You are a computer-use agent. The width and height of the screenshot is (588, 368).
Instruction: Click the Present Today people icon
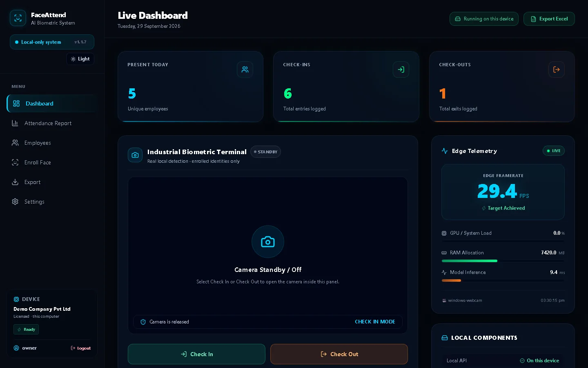coord(245,70)
